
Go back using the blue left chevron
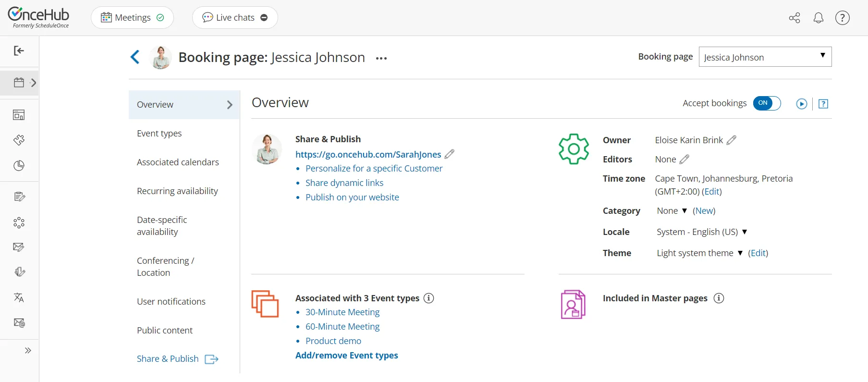(x=135, y=57)
